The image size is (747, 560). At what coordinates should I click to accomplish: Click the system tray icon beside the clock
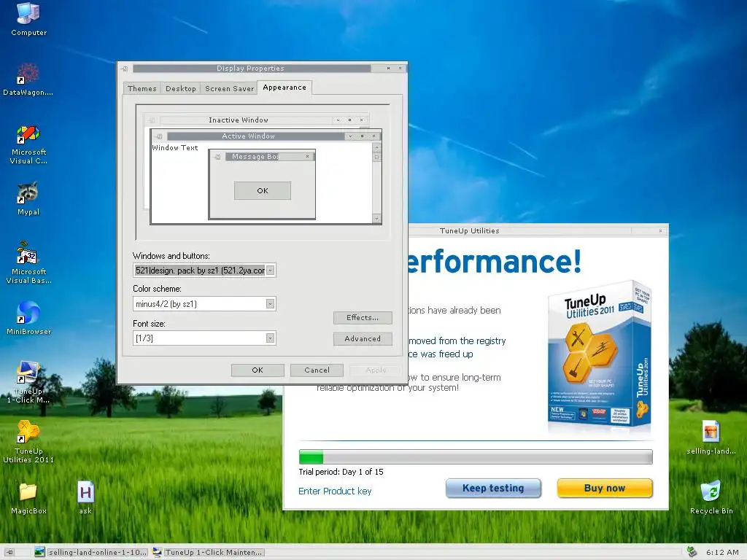coord(692,552)
